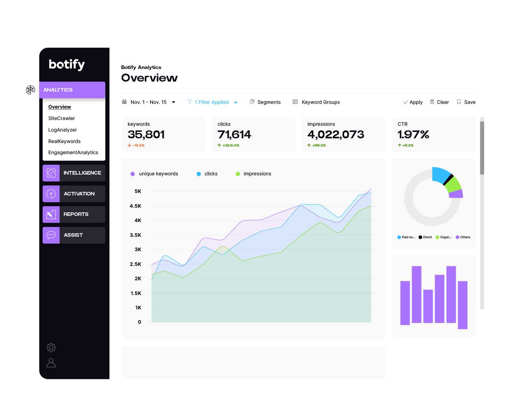This screenshot has height=420, width=510.
Task: Toggle the clicks series in the legend
Action: coord(207,174)
